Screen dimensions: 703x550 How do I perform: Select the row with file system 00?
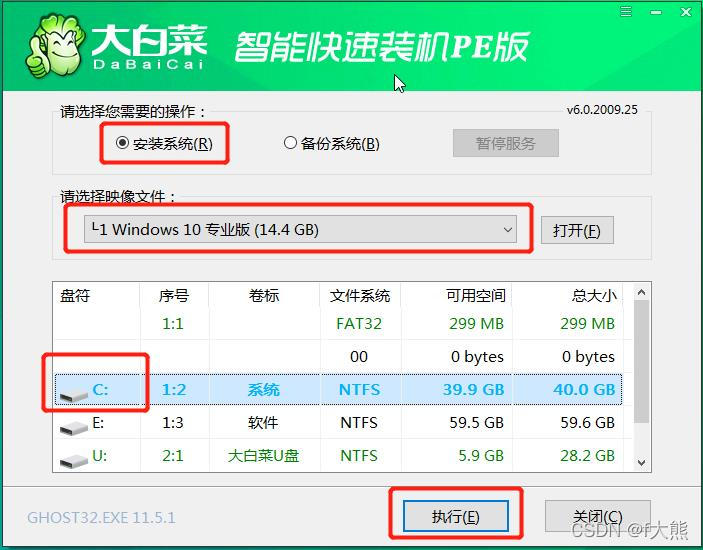click(x=338, y=357)
